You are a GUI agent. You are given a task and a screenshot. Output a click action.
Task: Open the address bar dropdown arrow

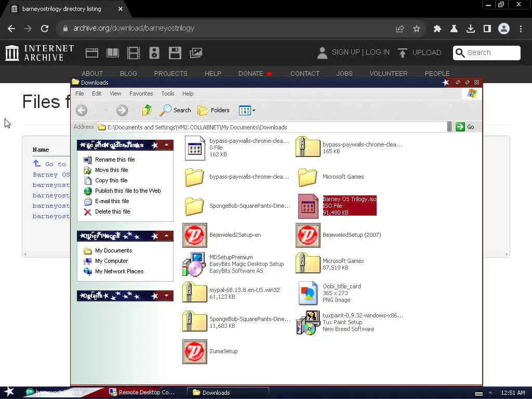pyautogui.click(x=449, y=127)
